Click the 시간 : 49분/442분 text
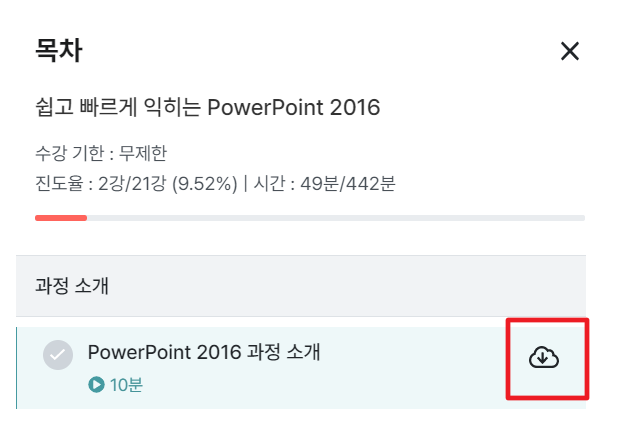621x432 pixels. tap(324, 184)
